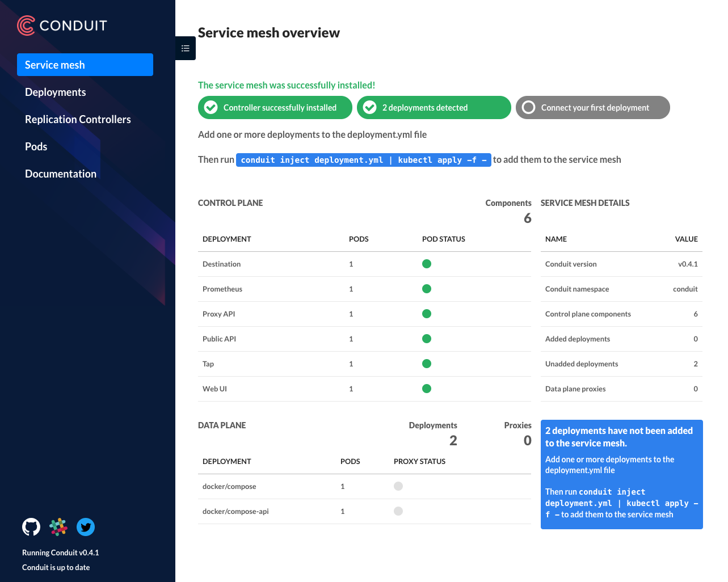Viewport: 728px width, 582px height.
Task: Click the CONTROL PLANE section title
Action: (x=230, y=203)
